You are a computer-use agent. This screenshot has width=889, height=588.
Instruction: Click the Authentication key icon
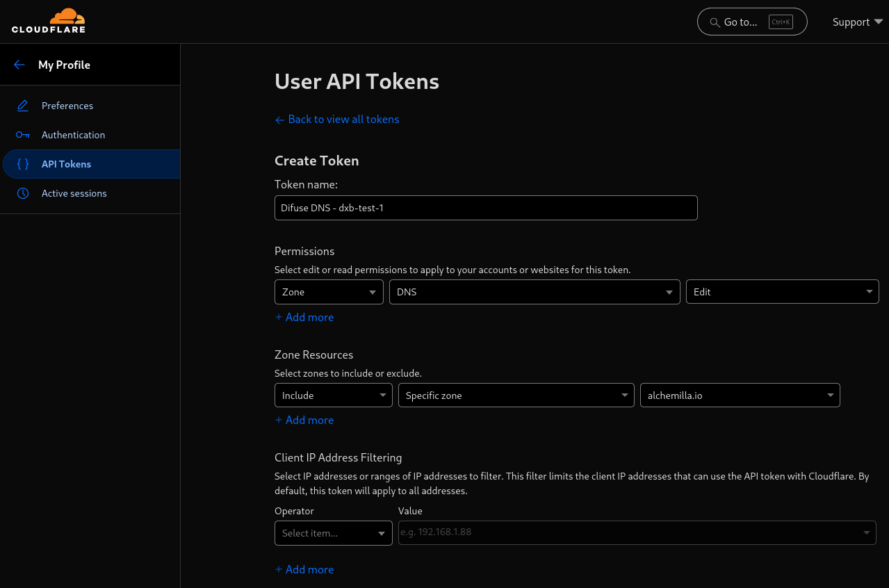point(23,135)
